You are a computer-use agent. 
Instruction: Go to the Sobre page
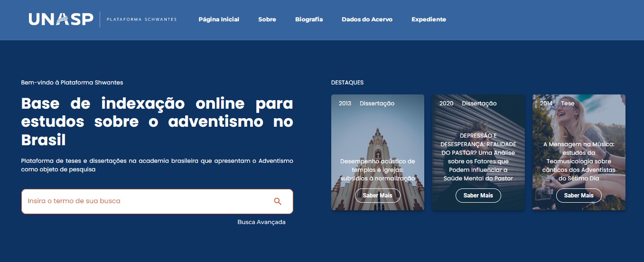(267, 19)
